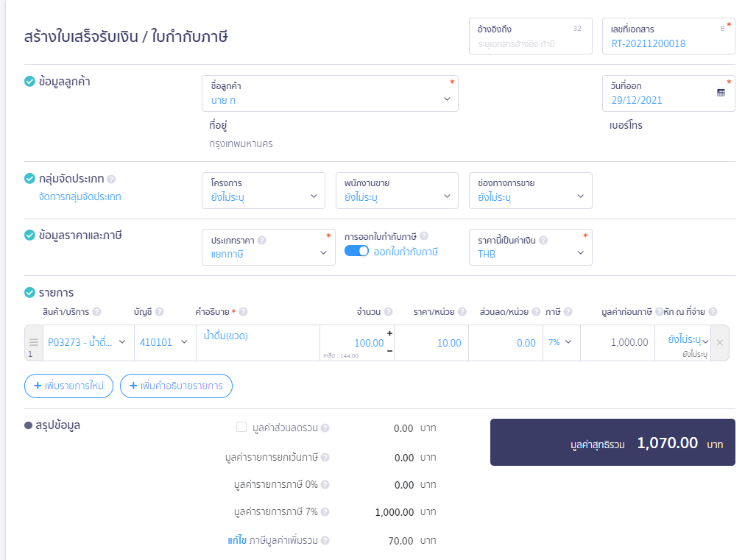Click the ข้อมูลลูกค้า section check icon
Viewport: 745px width, 560px height.
tap(29, 81)
